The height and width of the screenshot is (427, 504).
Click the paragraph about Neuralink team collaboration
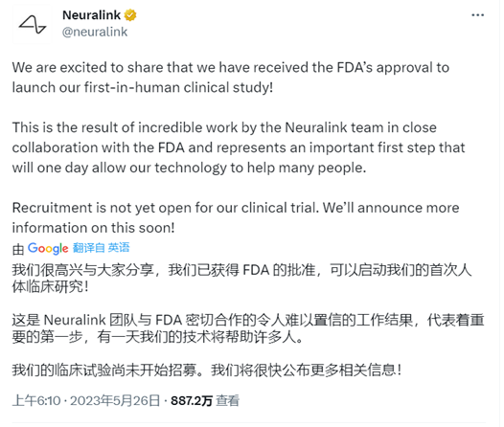tap(239, 147)
